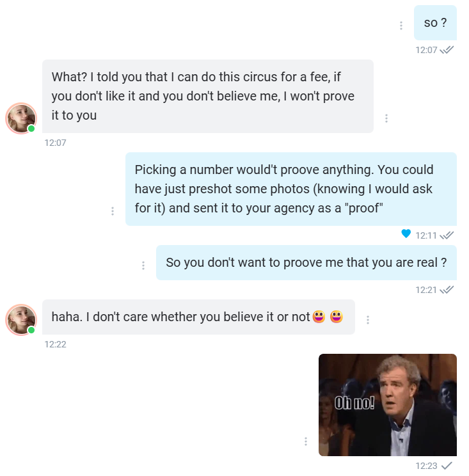Click the blue heart reaction under "Picking a number"
This screenshot has width=469, height=476.
[406, 234]
